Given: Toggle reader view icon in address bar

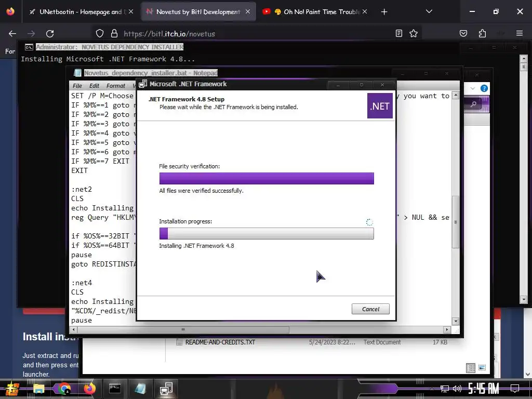Looking at the screenshot, I should click(399, 33).
